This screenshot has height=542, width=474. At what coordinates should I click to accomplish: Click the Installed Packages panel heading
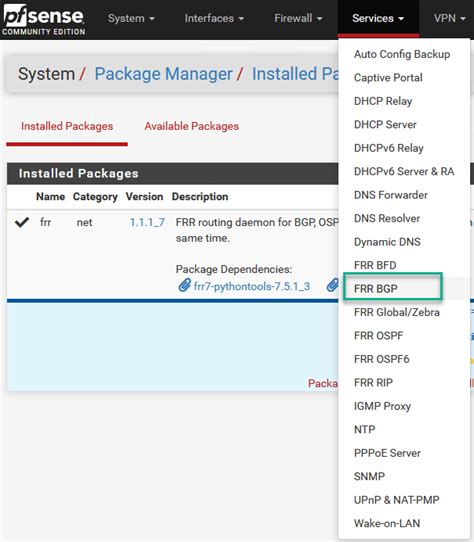pos(78,174)
